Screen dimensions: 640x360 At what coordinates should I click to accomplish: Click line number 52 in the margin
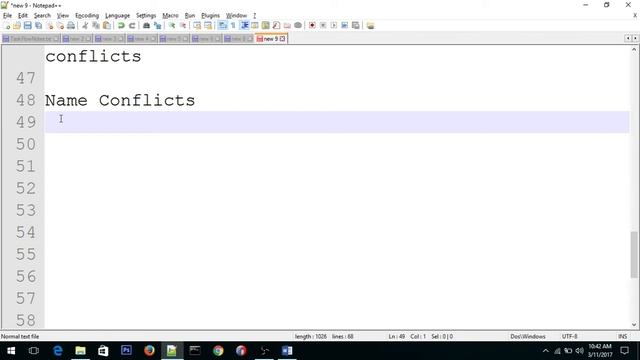click(26, 188)
